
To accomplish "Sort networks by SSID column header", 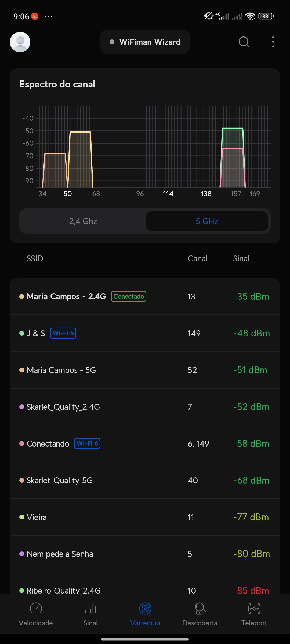I will tap(35, 259).
